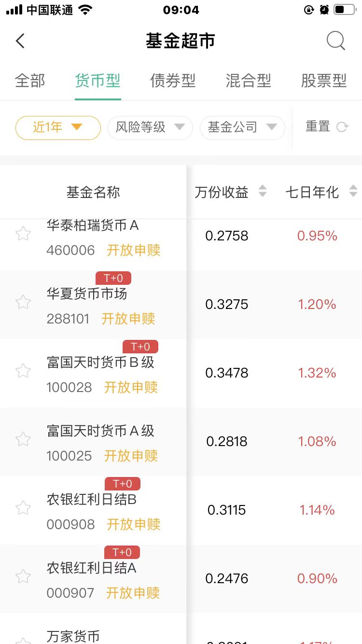Viewport: 362px width, 644px height.
Task: Tap the 重置 button
Action: pyautogui.click(x=318, y=127)
